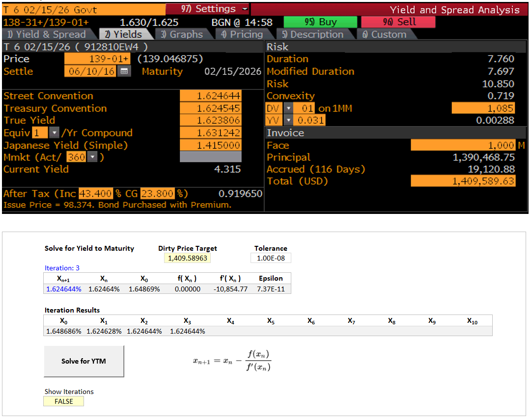Toggle the Show Iterations FALSE cell
Image resolution: width=532 pixels, height=420 pixels.
tap(64, 401)
